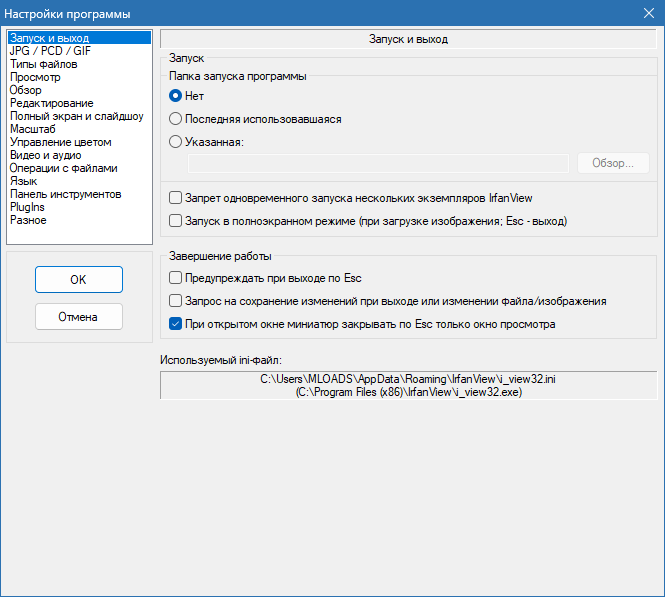Click the 'Отмена' button
Image resolution: width=665 pixels, height=597 pixels.
(79, 317)
